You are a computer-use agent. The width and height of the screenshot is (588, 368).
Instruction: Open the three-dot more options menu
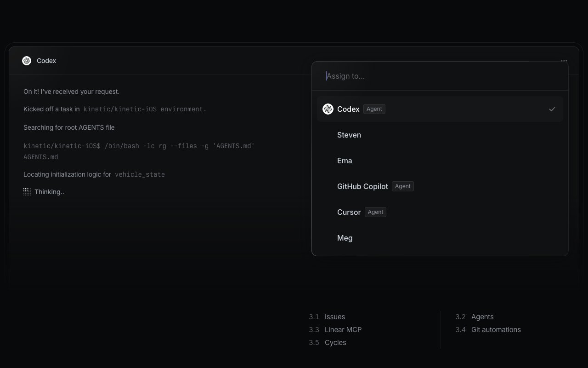[x=564, y=61]
